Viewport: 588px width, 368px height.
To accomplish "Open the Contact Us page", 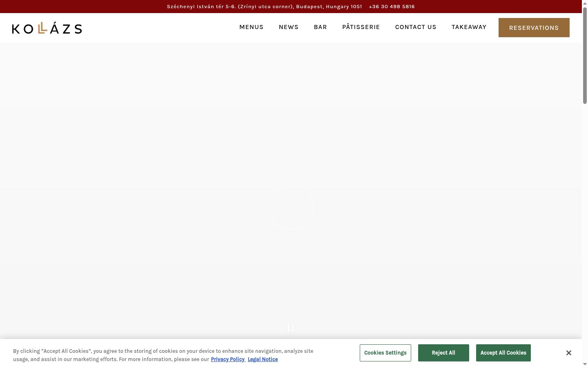I will point(416,27).
